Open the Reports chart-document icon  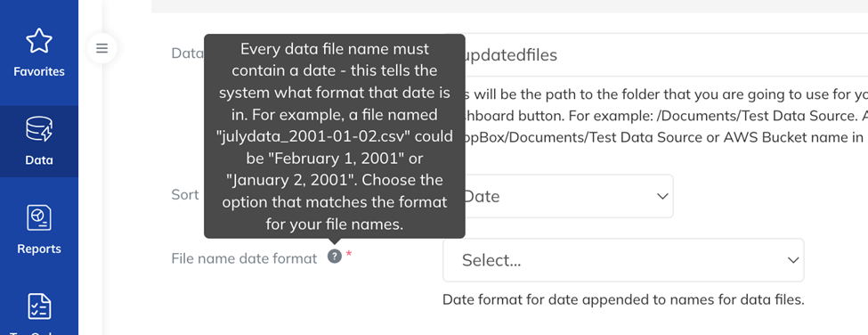tap(39, 217)
